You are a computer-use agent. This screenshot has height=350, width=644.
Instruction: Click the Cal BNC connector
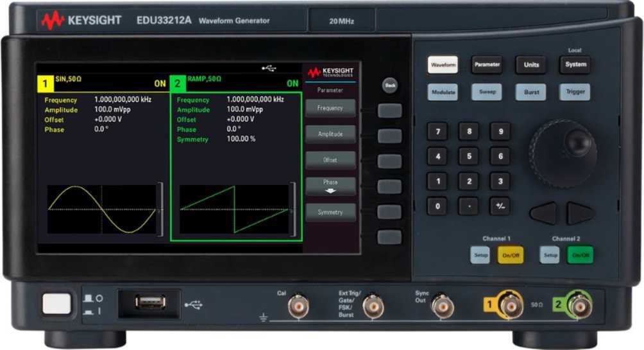click(298, 306)
